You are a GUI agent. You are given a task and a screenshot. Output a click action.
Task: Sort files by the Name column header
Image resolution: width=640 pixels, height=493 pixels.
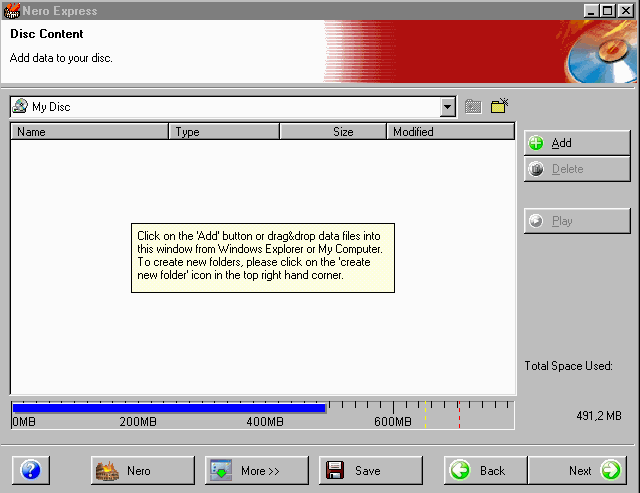click(90, 131)
